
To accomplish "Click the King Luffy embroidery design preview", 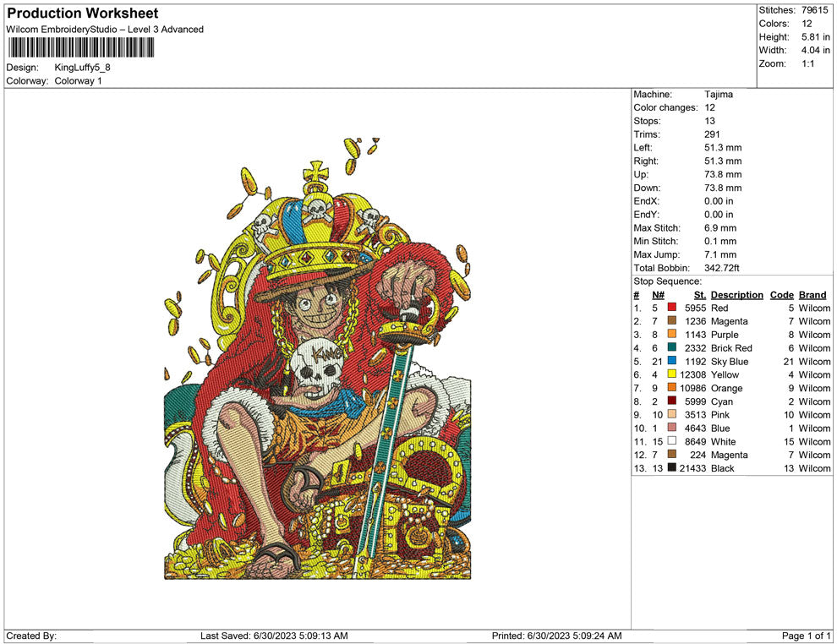I will click(318, 358).
